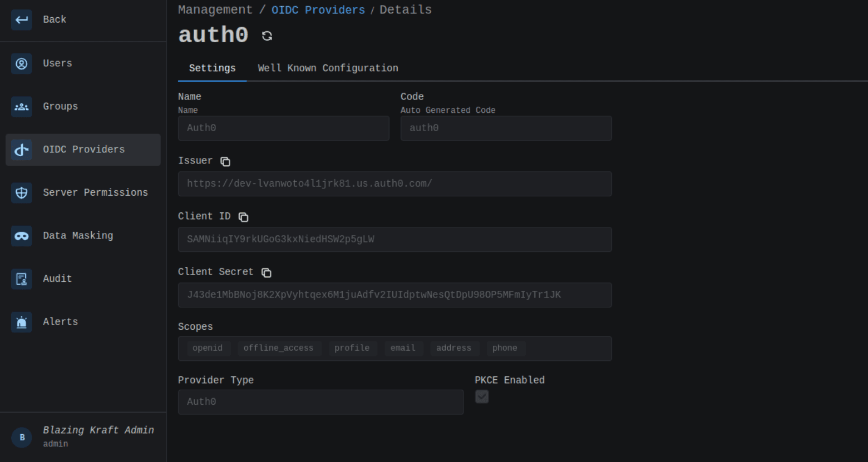Open the Groups sidebar item

[x=61, y=107]
